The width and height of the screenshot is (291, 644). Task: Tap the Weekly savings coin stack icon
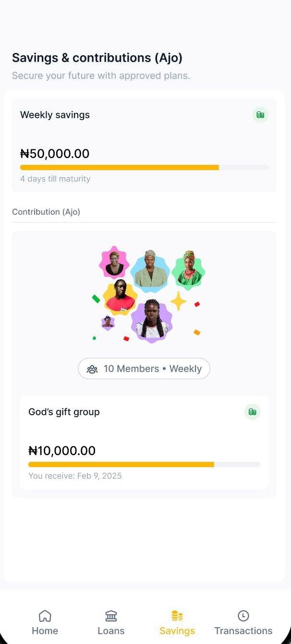pyautogui.click(x=260, y=115)
